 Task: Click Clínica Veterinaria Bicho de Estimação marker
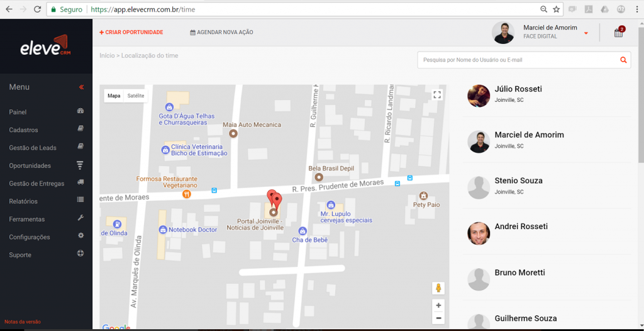tap(165, 150)
